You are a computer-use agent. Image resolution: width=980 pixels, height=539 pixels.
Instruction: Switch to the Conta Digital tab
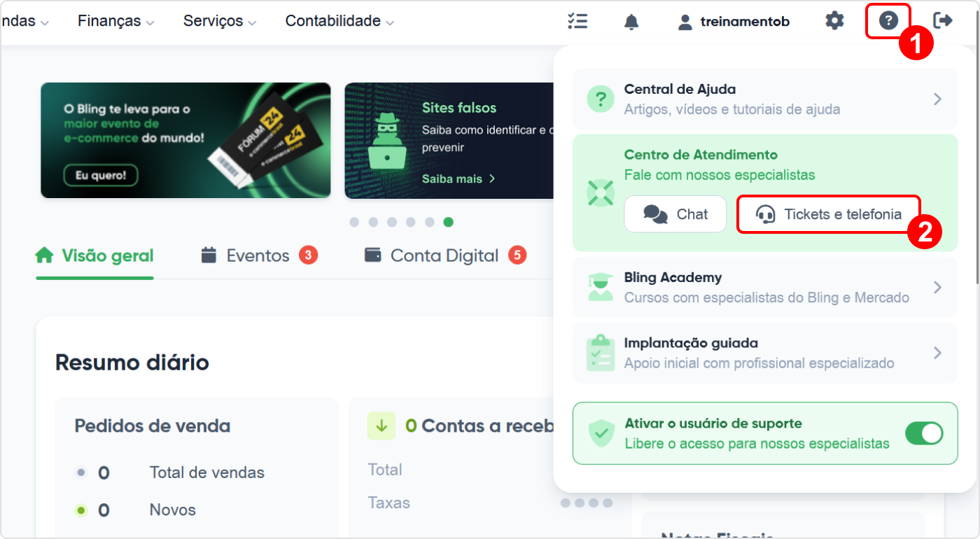click(445, 255)
